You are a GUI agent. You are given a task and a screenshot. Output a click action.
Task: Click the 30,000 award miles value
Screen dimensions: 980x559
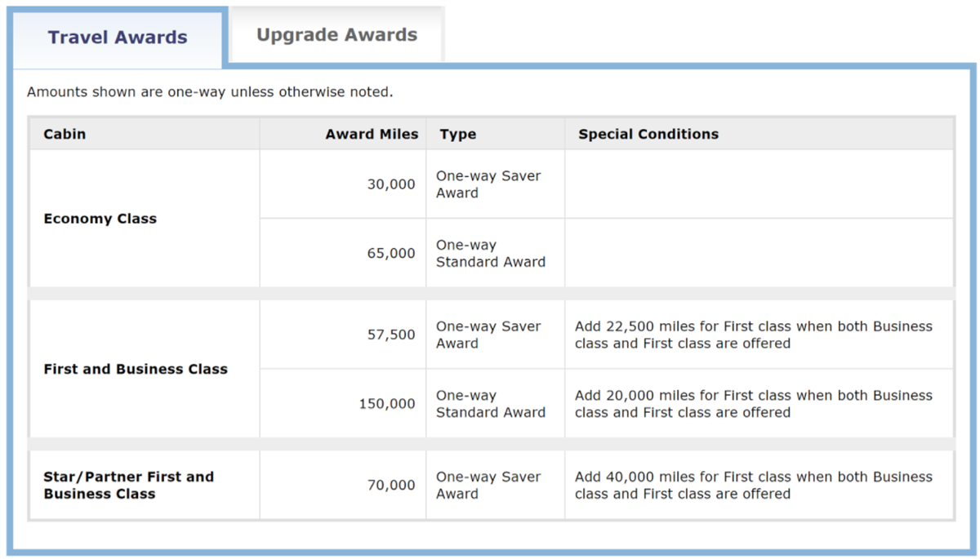391,184
